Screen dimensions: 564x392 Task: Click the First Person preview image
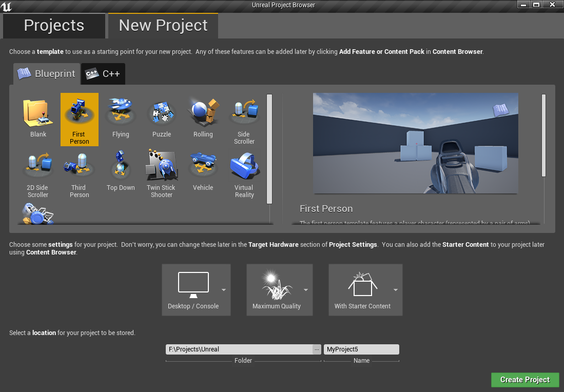pyautogui.click(x=416, y=143)
